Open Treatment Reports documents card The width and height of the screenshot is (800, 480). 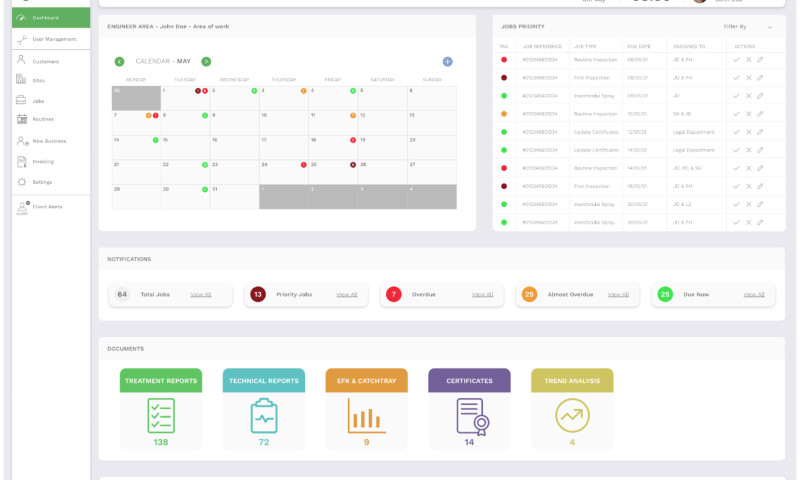(161, 409)
